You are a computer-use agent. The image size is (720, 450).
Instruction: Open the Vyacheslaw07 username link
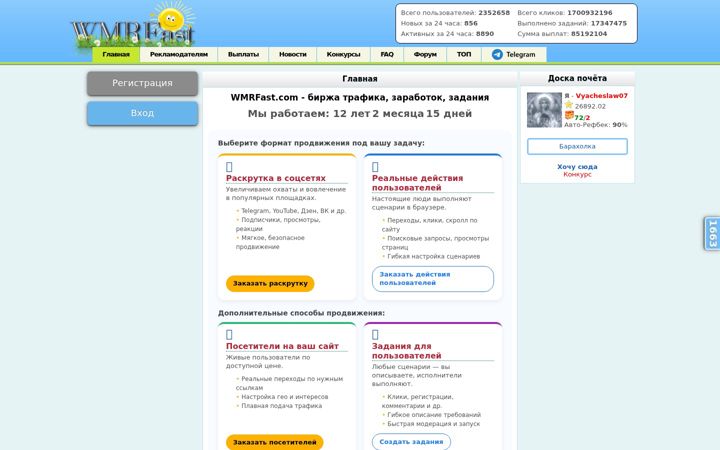[x=602, y=96]
